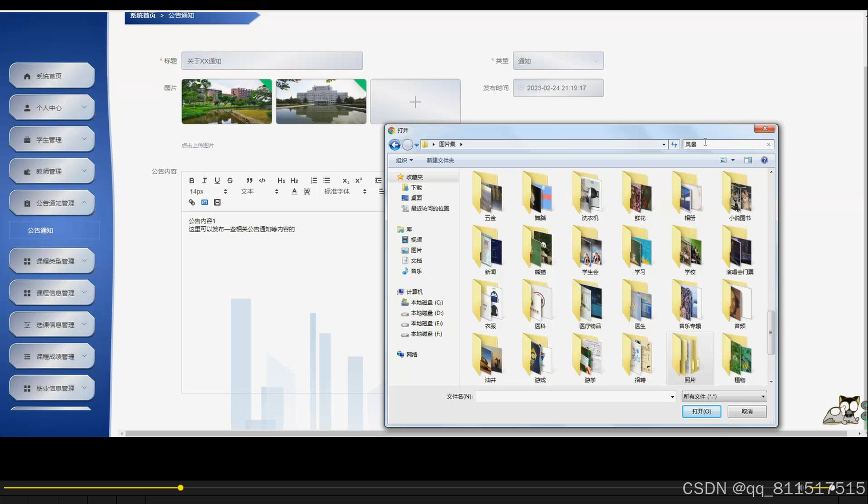Insert a code block in editor
The height and width of the screenshot is (504, 868).
coord(262,180)
